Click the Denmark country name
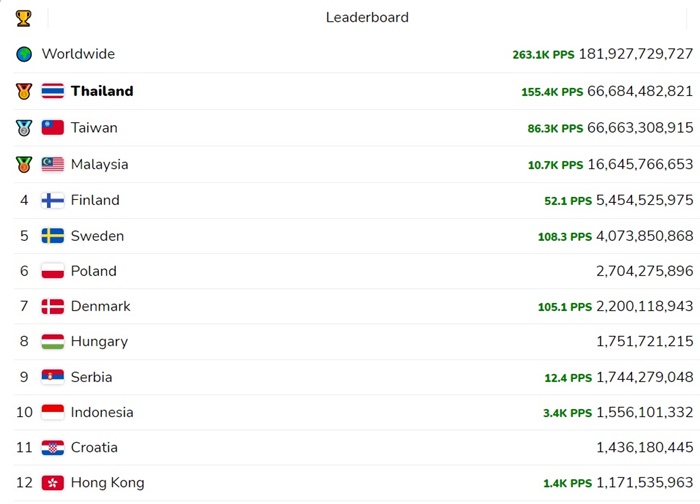The image size is (700, 504). (100, 306)
